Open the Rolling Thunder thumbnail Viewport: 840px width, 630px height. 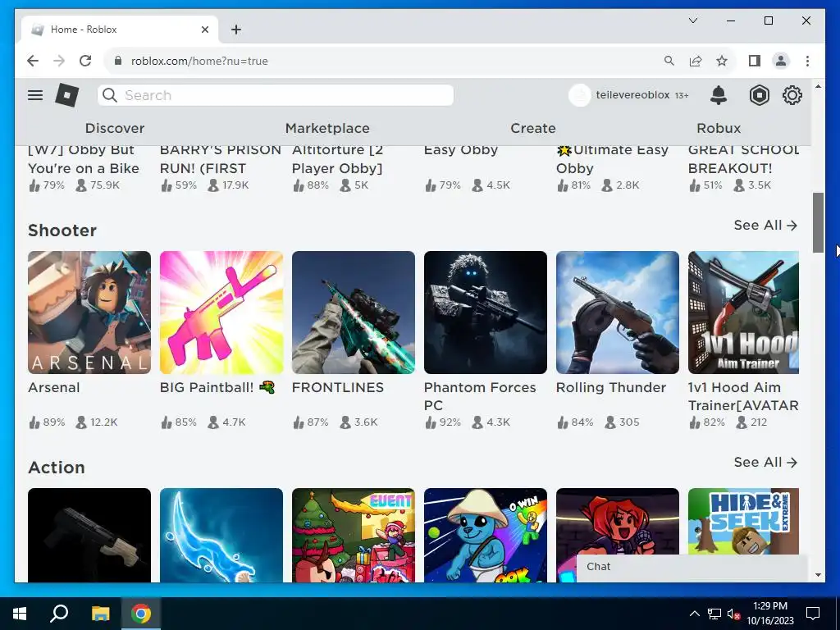point(618,313)
